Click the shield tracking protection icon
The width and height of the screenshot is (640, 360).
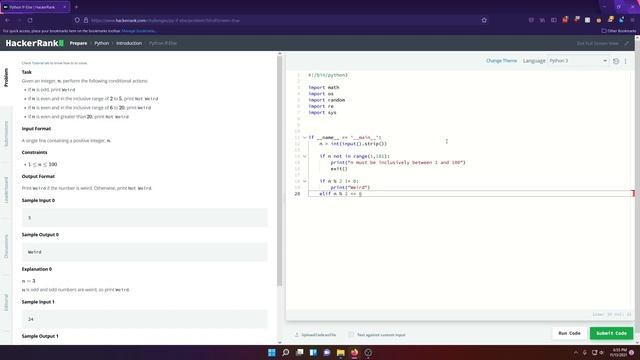[x=77, y=20]
